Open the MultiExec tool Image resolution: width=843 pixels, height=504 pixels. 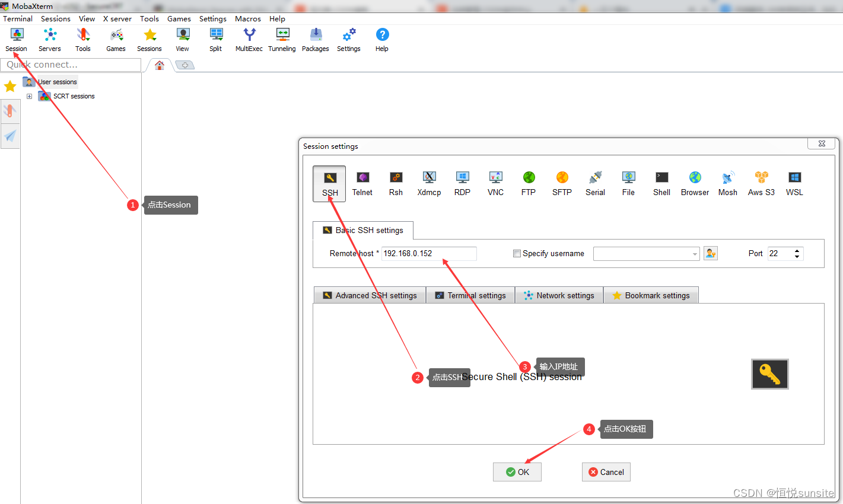tap(249, 40)
